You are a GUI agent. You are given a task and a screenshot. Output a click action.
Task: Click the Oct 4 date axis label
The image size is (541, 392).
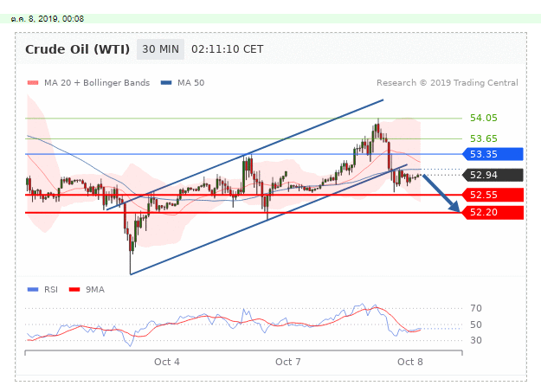pyautogui.click(x=167, y=362)
